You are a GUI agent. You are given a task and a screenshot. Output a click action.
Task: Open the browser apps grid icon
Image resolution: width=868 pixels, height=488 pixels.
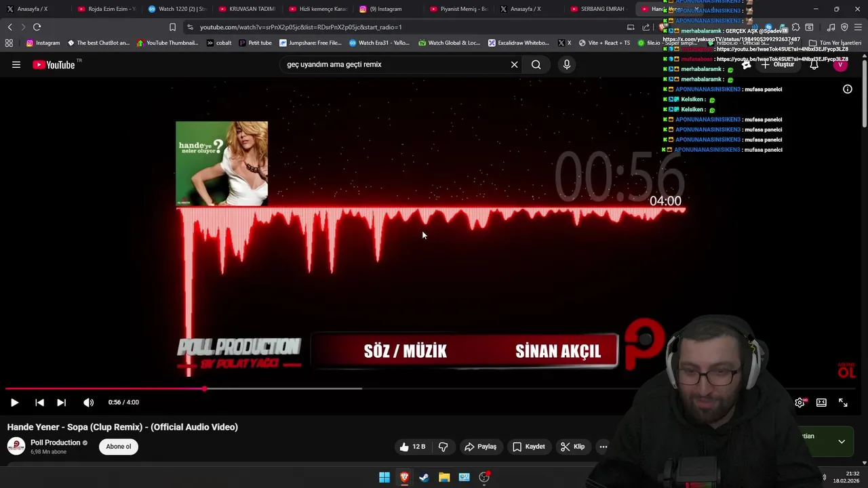[9, 43]
